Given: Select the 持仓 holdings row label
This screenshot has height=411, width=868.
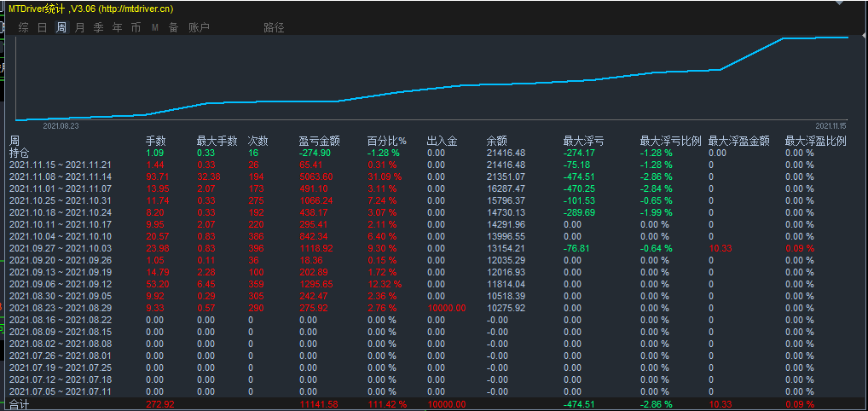Looking at the screenshot, I should (20, 153).
